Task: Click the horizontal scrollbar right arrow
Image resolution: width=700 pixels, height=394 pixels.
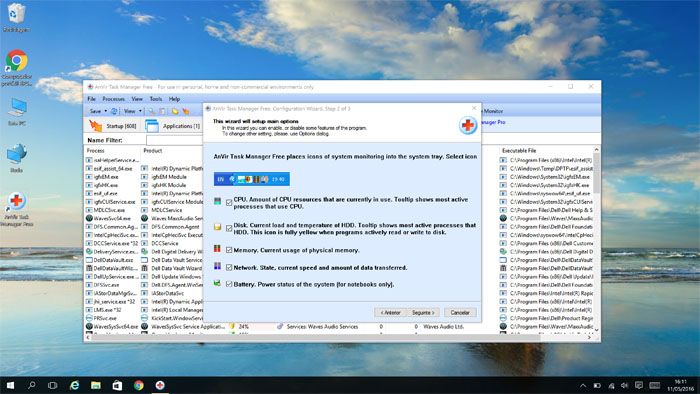Action: click(589, 338)
